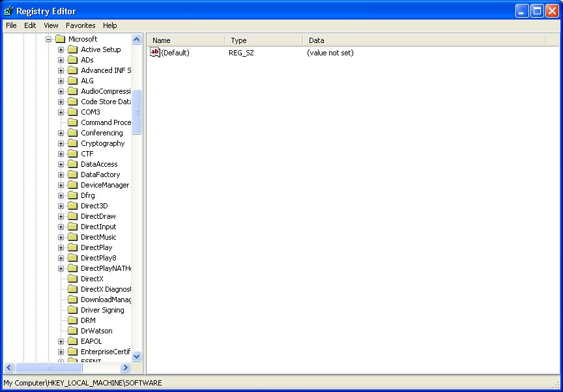Expand the DirectPlay8 key
Viewport: 563px width, 392px height.
click(x=61, y=258)
